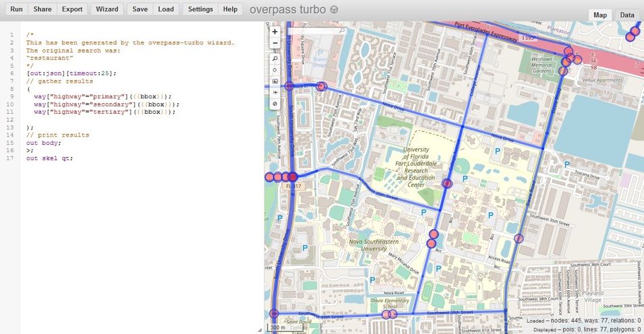Toggle the wide map view icon

pyautogui.click(x=275, y=93)
